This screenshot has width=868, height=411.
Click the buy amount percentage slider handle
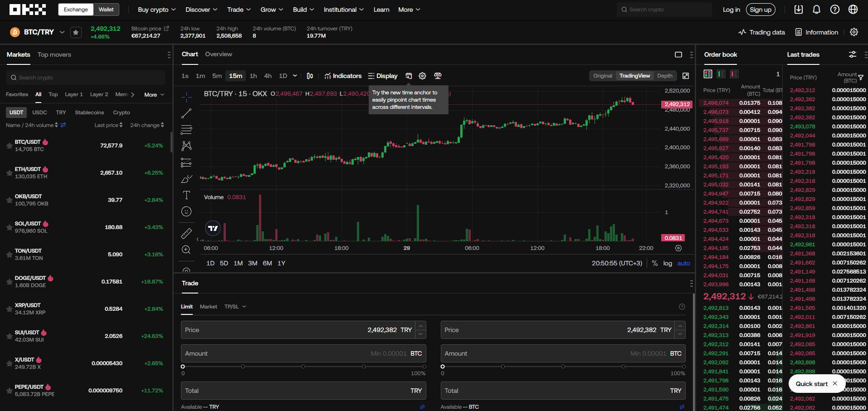coord(183,367)
